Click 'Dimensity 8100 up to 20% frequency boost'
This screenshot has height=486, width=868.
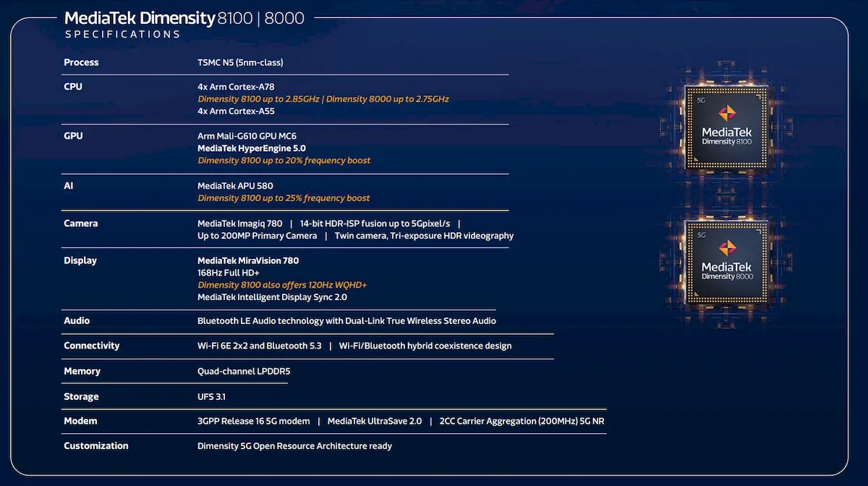(284, 161)
